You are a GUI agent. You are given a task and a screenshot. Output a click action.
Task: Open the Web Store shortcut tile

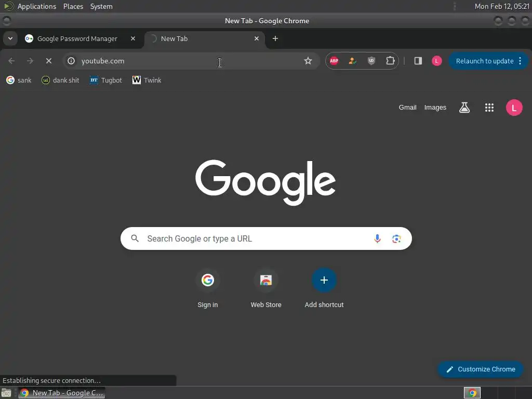point(266,288)
